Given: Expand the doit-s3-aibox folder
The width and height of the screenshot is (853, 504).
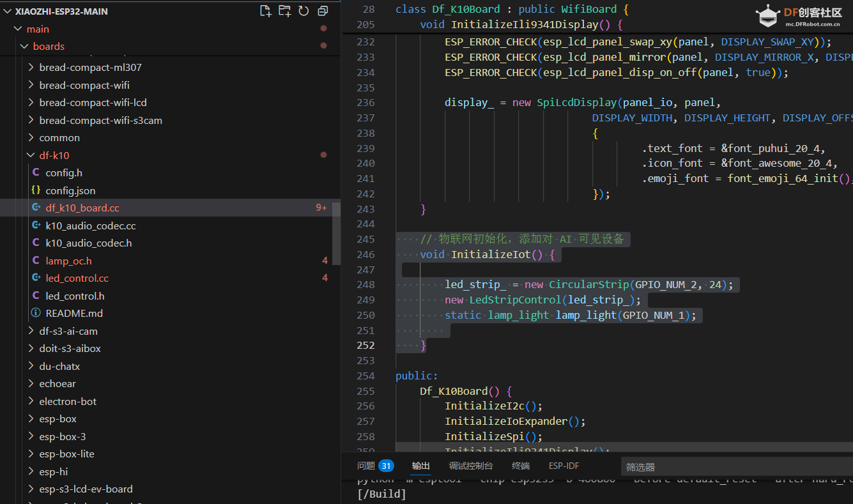Looking at the screenshot, I should [31, 349].
